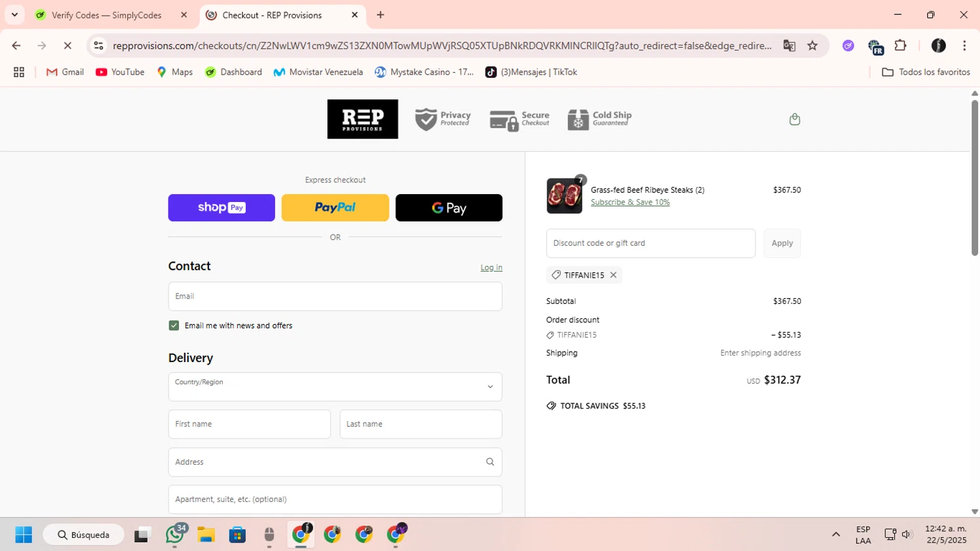
Task: Open a new browser tab
Action: (380, 15)
